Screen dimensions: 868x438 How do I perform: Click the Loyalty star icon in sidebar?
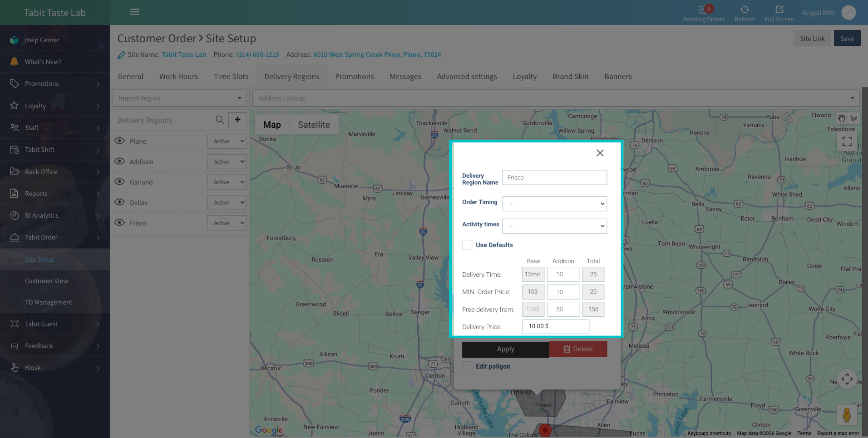click(x=14, y=106)
